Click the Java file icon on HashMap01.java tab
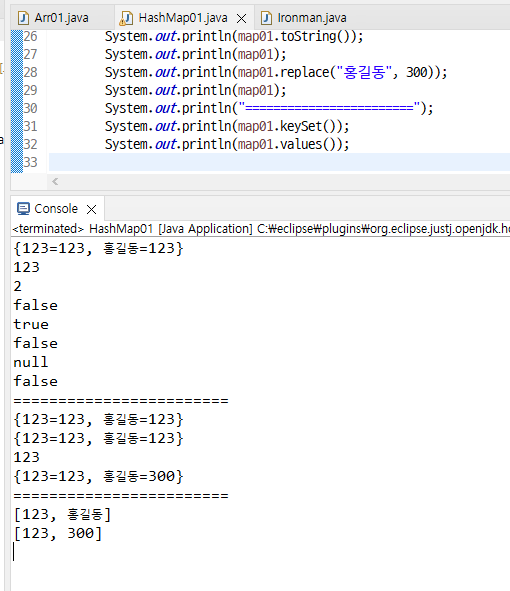This screenshot has width=510, height=591. [x=126, y=18]
